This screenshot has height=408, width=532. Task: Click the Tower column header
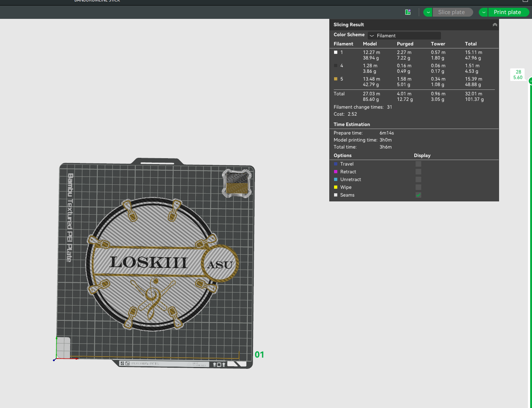[438, 44]
